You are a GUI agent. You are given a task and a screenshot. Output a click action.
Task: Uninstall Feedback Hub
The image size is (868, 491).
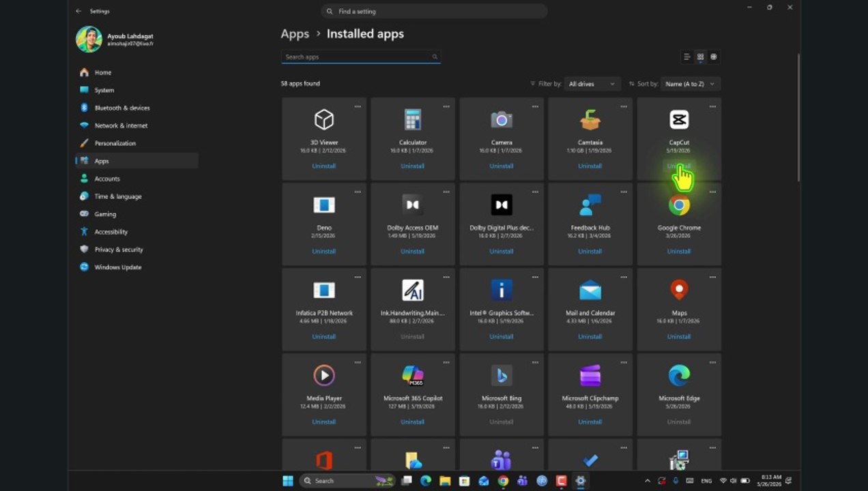(x=590, y=252)
